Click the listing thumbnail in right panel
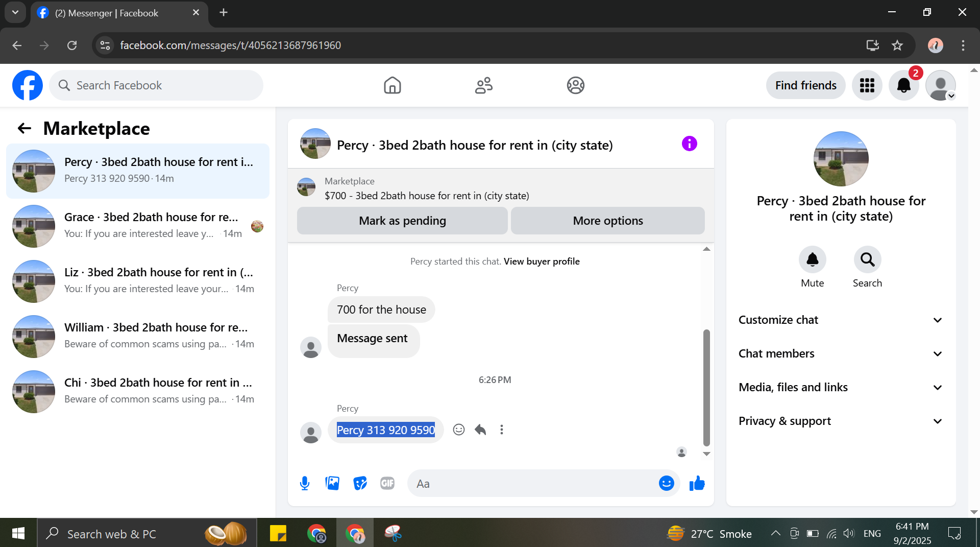Viewport: 980px width, 547px height. coord(841,159)
